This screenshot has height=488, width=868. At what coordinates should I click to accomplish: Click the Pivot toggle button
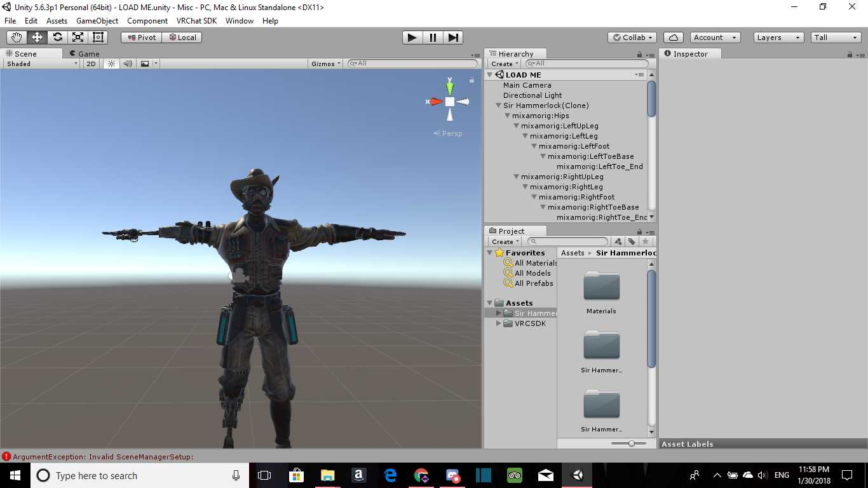(141, 37)
